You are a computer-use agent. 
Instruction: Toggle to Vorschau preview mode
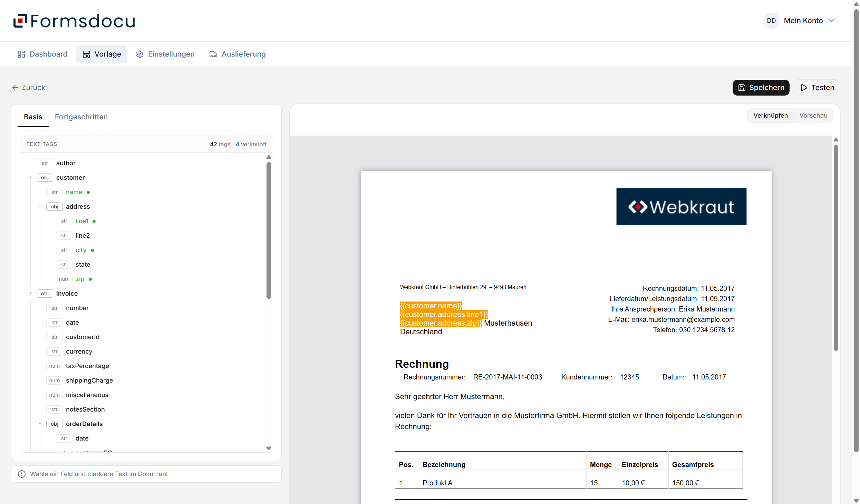pos(813,116)
